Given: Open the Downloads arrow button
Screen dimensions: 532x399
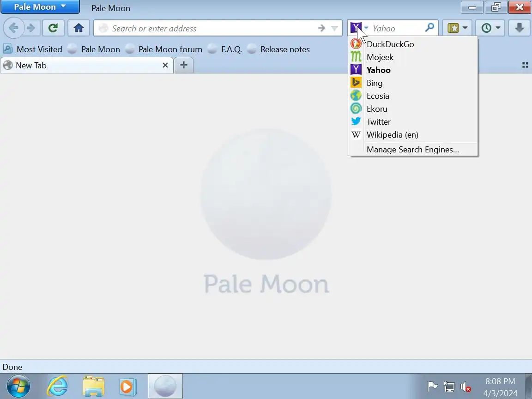Looking at the screenshot, I should [519, 28].
